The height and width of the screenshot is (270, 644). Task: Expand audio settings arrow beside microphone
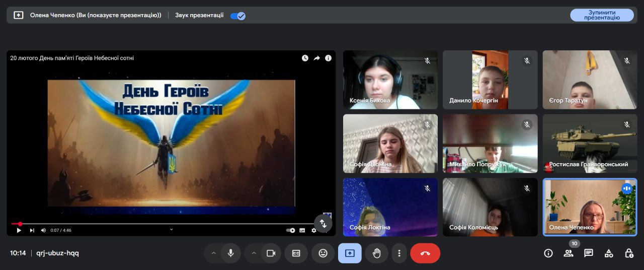point(213,253)
